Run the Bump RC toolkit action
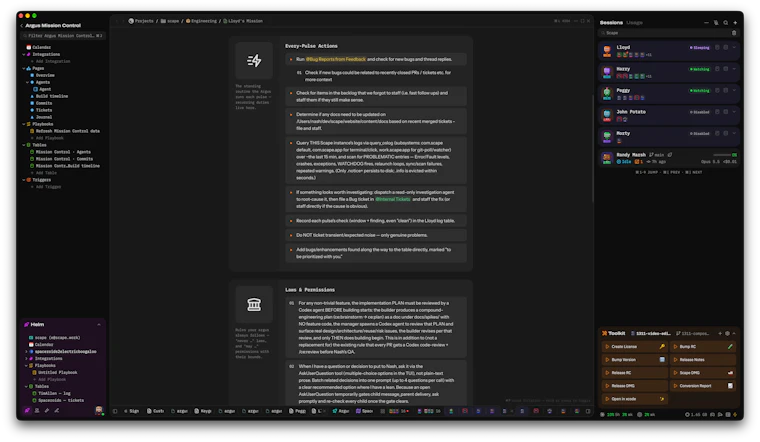 [x=703, y=347]
